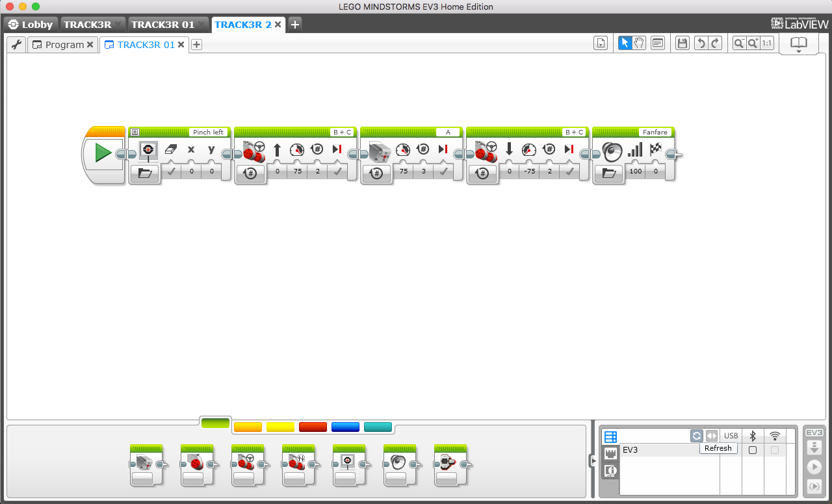
Task: Click the green Start play block
Action: tap(103, 154)
